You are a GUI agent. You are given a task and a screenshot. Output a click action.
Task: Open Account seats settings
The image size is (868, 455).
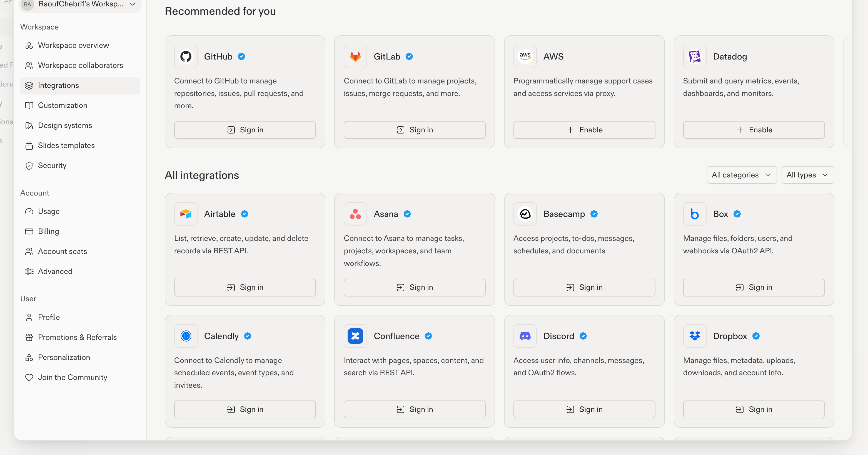click(80, 251)
